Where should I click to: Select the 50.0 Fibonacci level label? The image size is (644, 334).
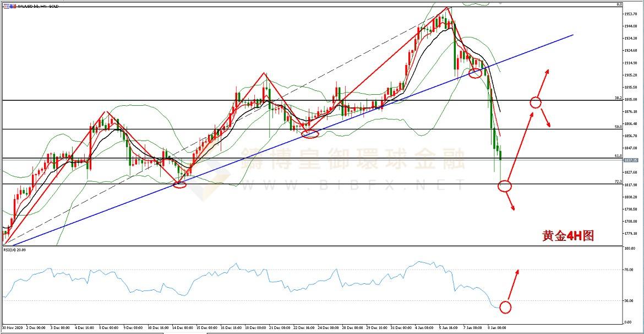pyautogui.click(x=618, y=127)
